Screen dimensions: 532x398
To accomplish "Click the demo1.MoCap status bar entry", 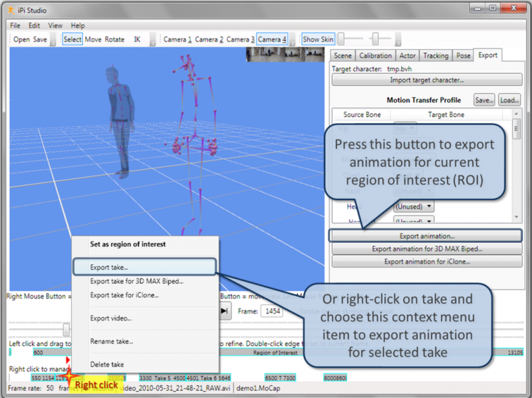I will (x=258, y=388).
